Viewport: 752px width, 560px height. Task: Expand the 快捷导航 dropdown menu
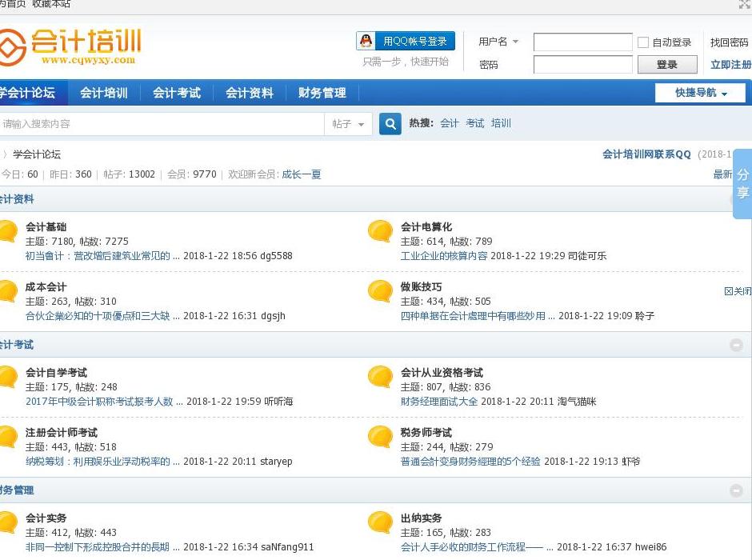pos(700,93)
